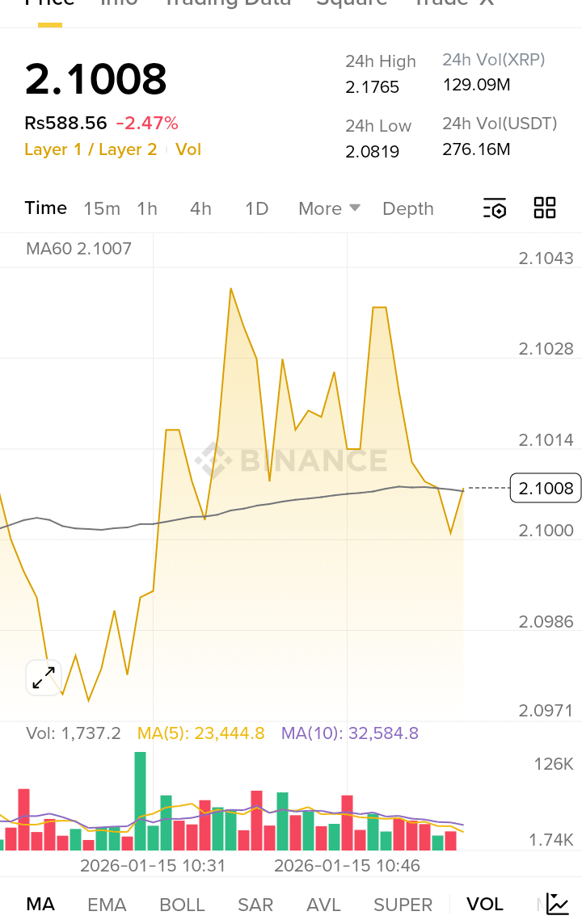Select the Time chart view
The image size is (582, 924).
click(x=45, y=208)
